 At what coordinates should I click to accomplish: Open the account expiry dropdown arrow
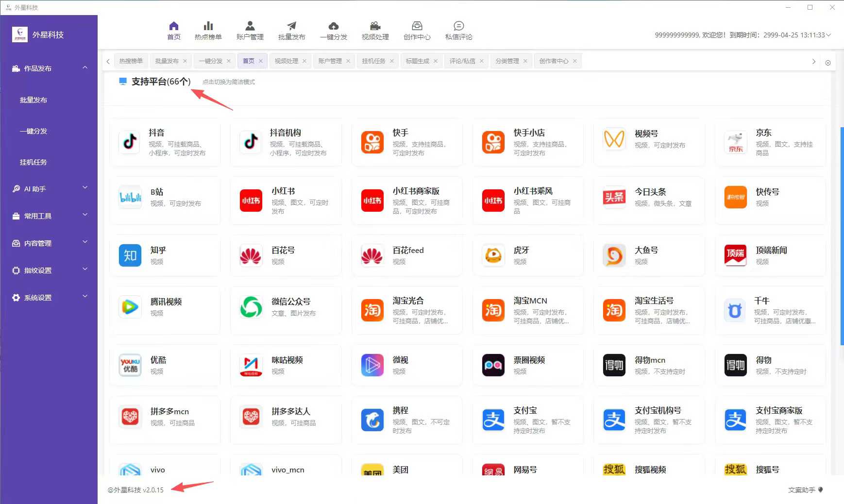pyautogui.click(x=828, y=35)
